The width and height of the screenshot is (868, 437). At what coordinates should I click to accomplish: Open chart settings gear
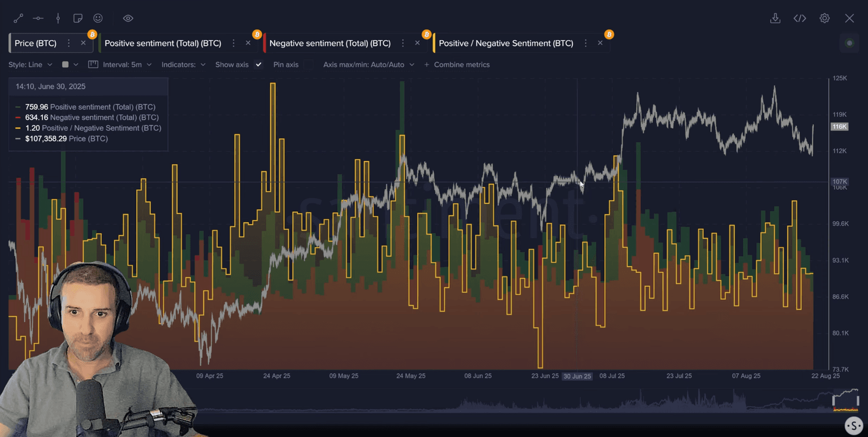824,19
